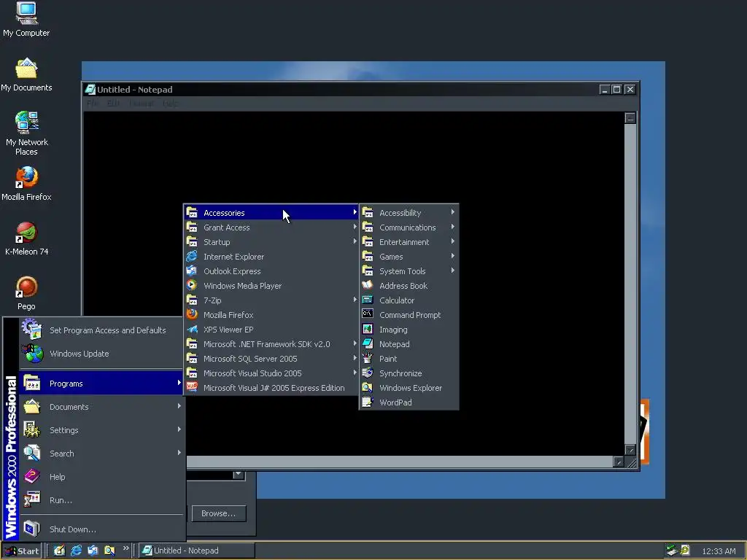
Task: Select Run... in the start menu
Action: point(101,500)
